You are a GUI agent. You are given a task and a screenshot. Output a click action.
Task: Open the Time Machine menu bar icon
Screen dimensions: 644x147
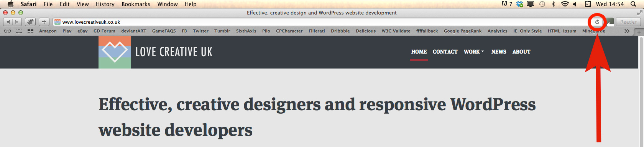[542, 4]
